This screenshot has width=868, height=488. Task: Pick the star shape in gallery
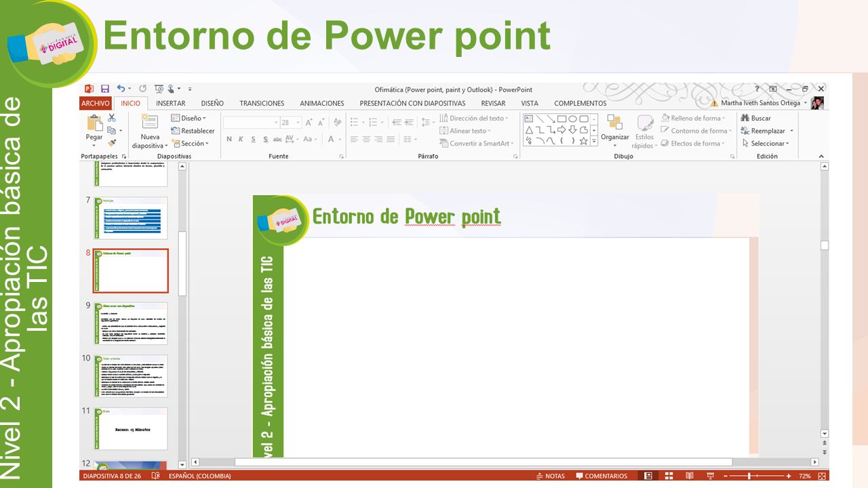584,141
